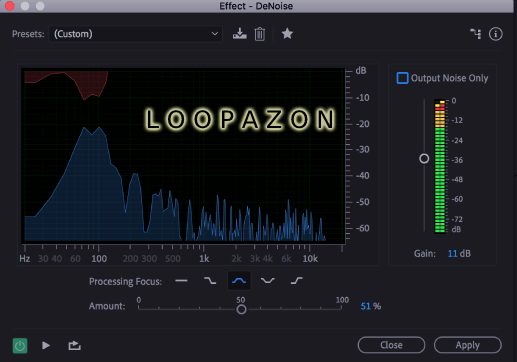Select flat all-frequencies processing focus
The image size is (517, 362).
181,281
